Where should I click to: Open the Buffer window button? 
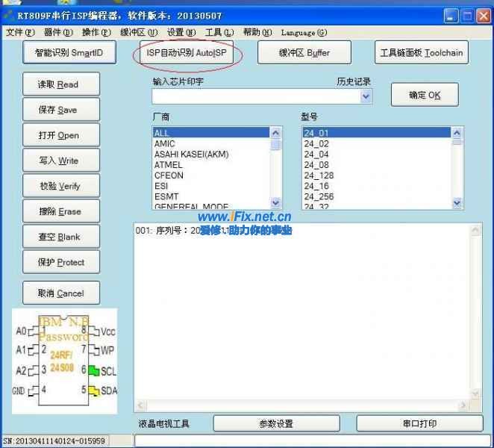tap(304, 53)
